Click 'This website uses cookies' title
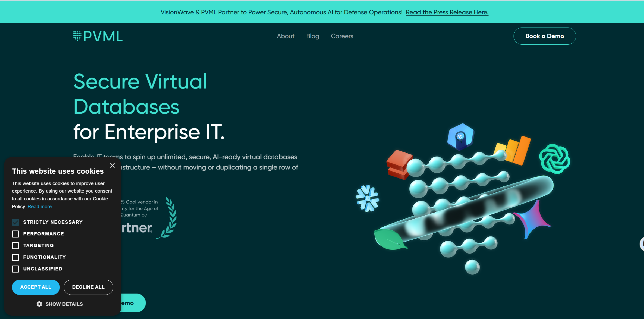 pos(58,171)
